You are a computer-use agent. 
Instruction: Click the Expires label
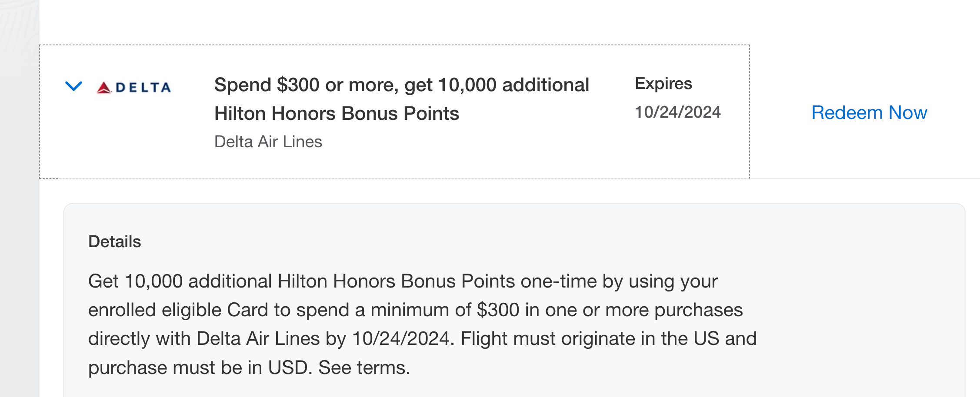[x=663, y=83]
